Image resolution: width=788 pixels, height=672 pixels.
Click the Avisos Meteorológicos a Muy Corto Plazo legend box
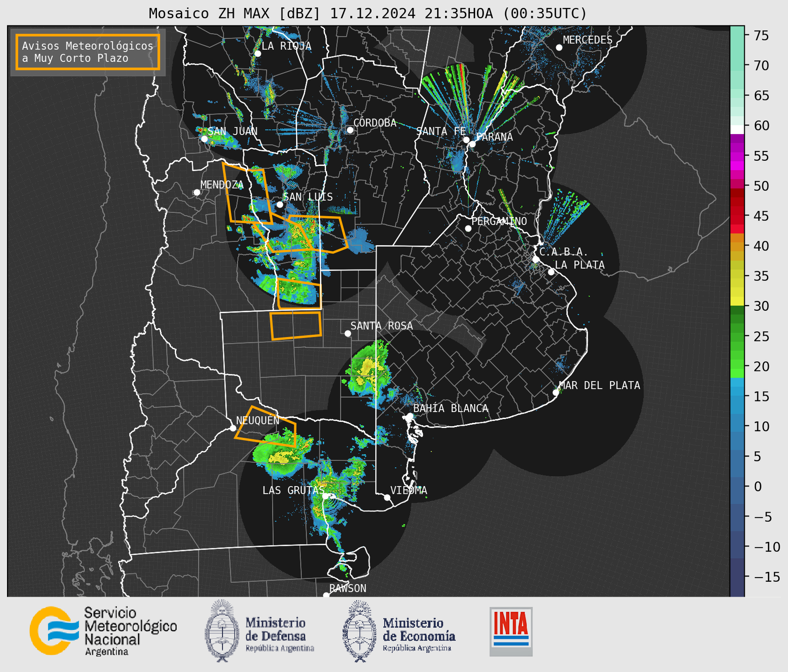tap(88, 52)
